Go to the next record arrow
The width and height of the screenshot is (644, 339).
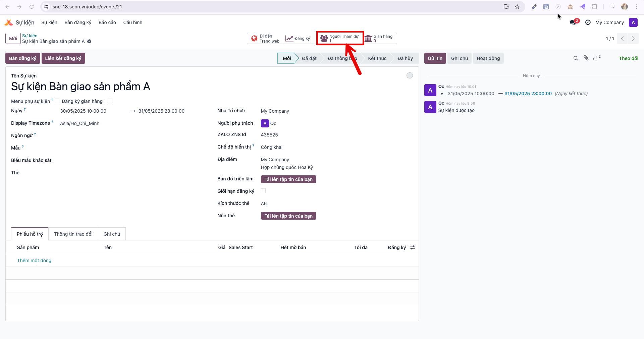click(x=633, y=39)
